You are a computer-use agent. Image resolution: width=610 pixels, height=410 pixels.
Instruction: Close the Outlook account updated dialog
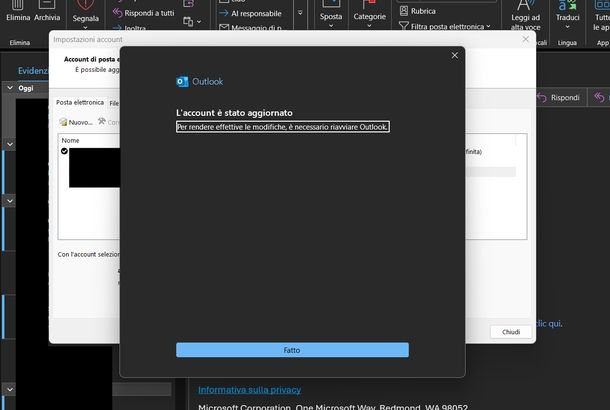pos(454,56)
